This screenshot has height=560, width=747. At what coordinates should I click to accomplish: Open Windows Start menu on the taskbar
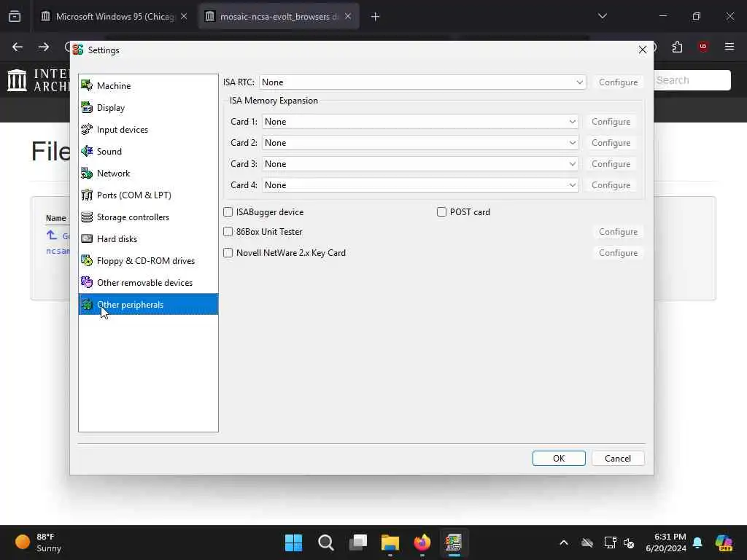tap(293, 542)
